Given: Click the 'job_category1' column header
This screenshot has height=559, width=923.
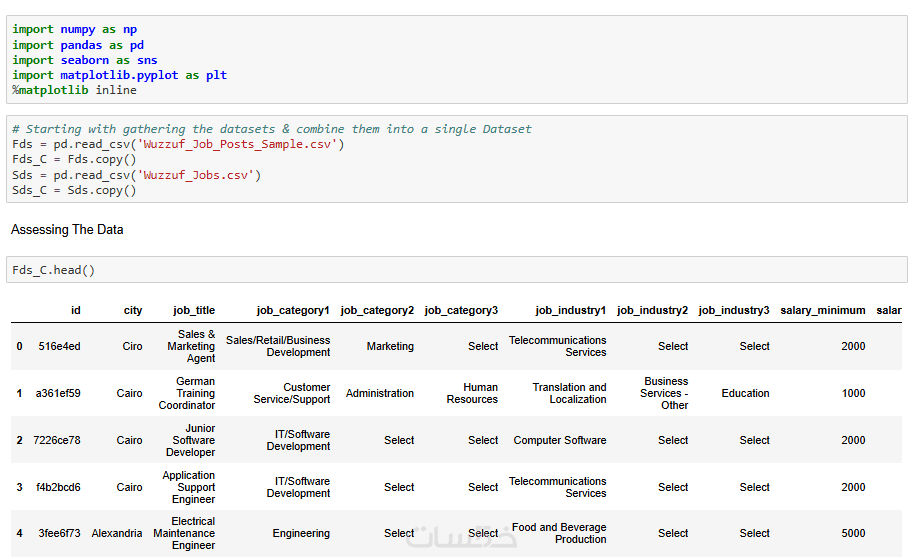Looking at the screenshot, I should click(293, 311).
